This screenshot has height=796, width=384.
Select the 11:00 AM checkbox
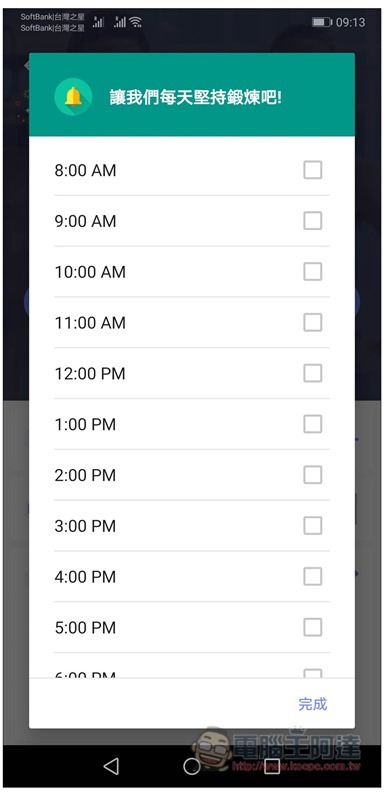click(x=312, y=322)
